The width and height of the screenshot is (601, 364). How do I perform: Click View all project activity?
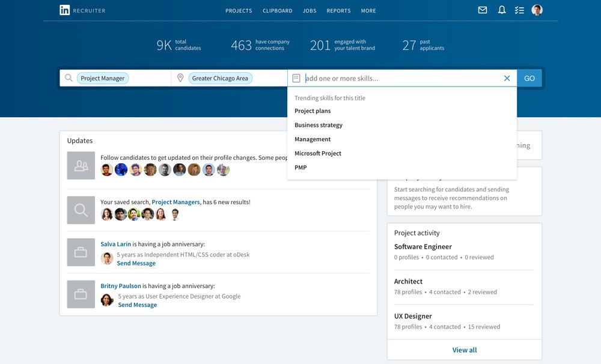[x=464, y=350]
